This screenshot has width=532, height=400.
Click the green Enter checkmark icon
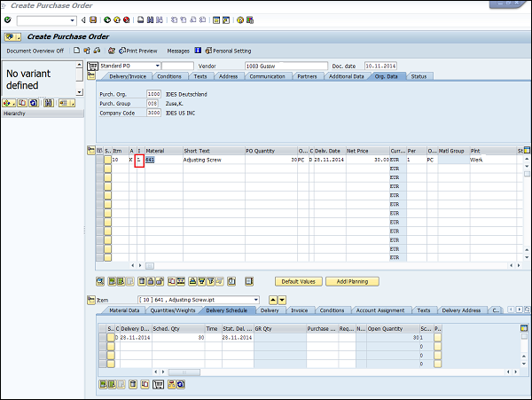8,20
